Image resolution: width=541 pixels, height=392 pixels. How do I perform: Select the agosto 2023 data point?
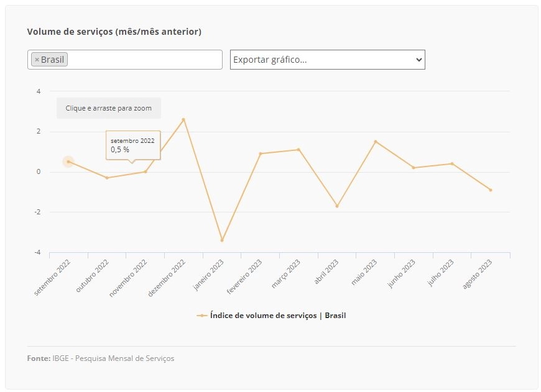[491, 190]
